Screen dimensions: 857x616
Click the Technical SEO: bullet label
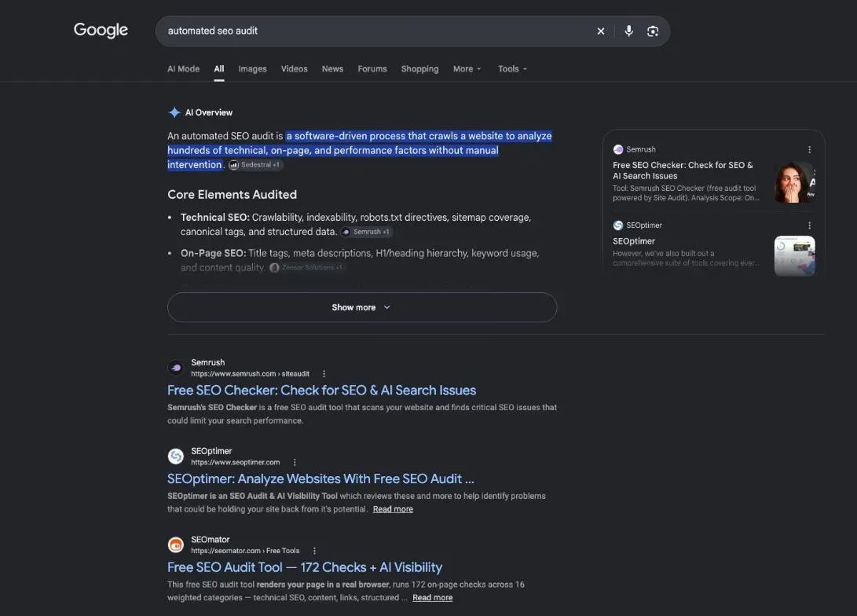214,218
